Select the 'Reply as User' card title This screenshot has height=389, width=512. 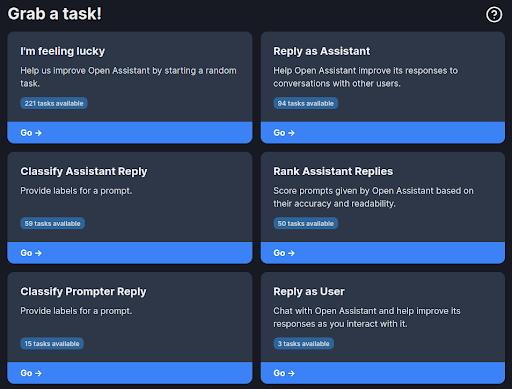pyautogui.click(x=309, y=291)
